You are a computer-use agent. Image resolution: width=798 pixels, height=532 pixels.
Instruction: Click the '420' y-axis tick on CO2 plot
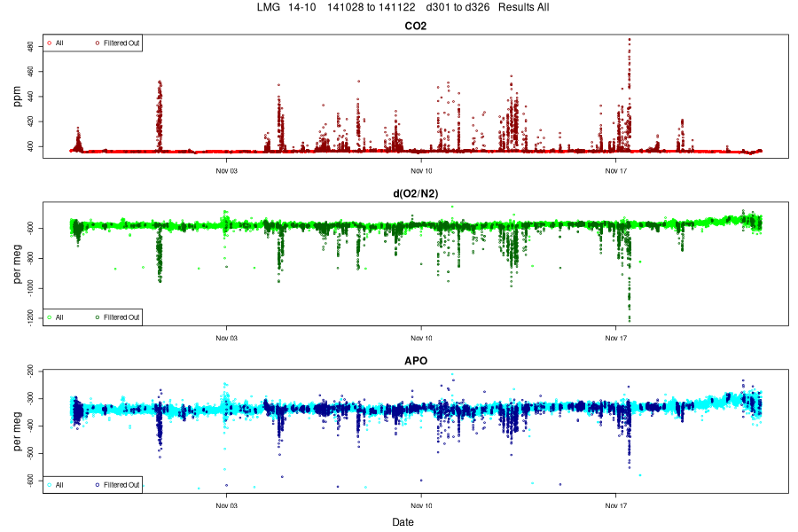click(x=30, y=121)
